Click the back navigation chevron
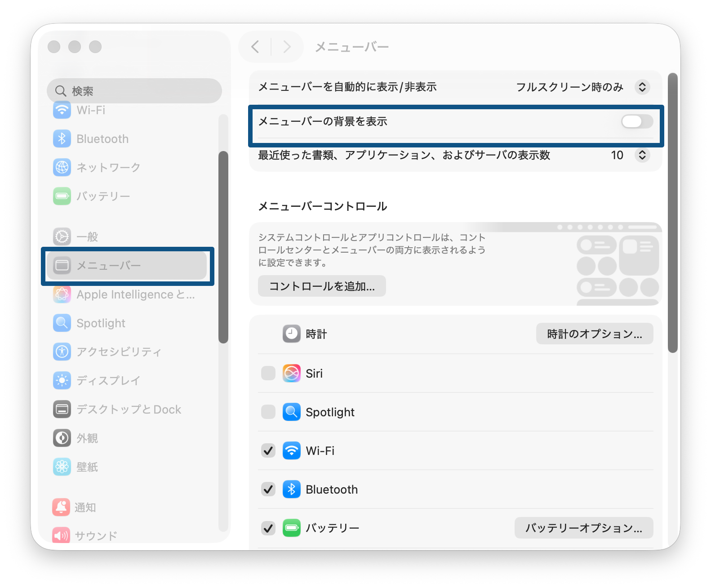The height and width of the screenshot is (588, 711). click(x=255, y=47)
